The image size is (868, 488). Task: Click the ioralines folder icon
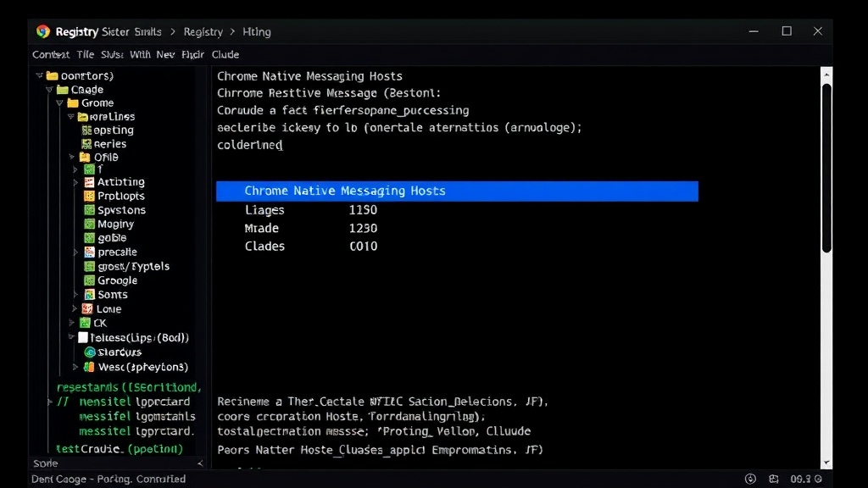click(82, 117)
